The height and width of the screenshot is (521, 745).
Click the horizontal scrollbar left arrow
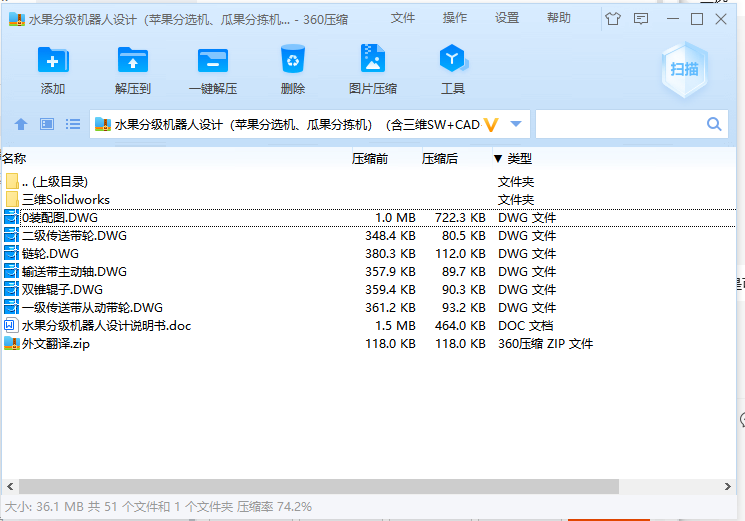(x=10, y=486)
